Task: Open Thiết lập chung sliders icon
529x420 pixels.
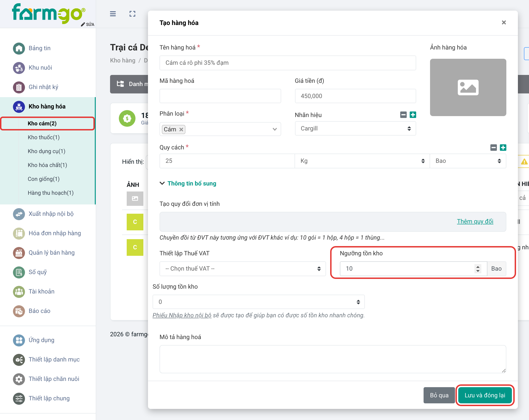Action: tap(19, 398)
